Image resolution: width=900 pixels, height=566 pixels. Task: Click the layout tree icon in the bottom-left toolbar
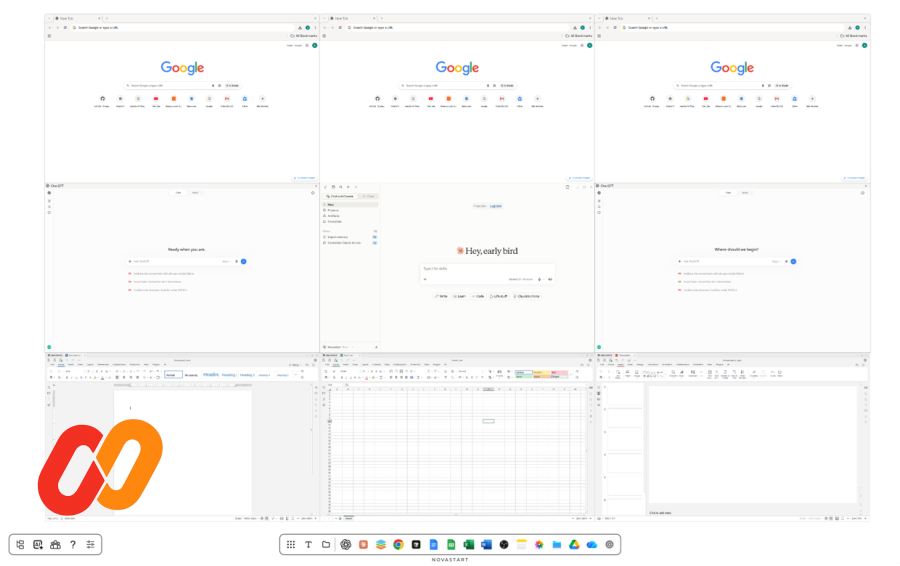tap(20, 545)
